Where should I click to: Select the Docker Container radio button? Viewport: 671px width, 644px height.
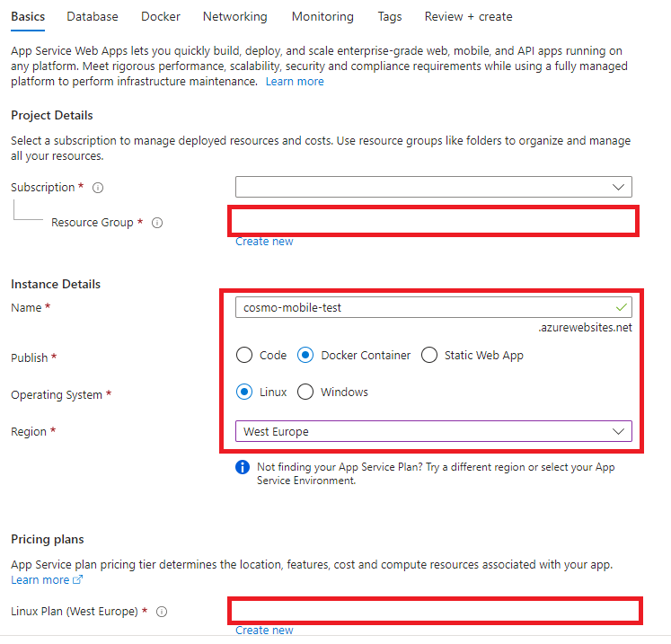pos(305,355)
